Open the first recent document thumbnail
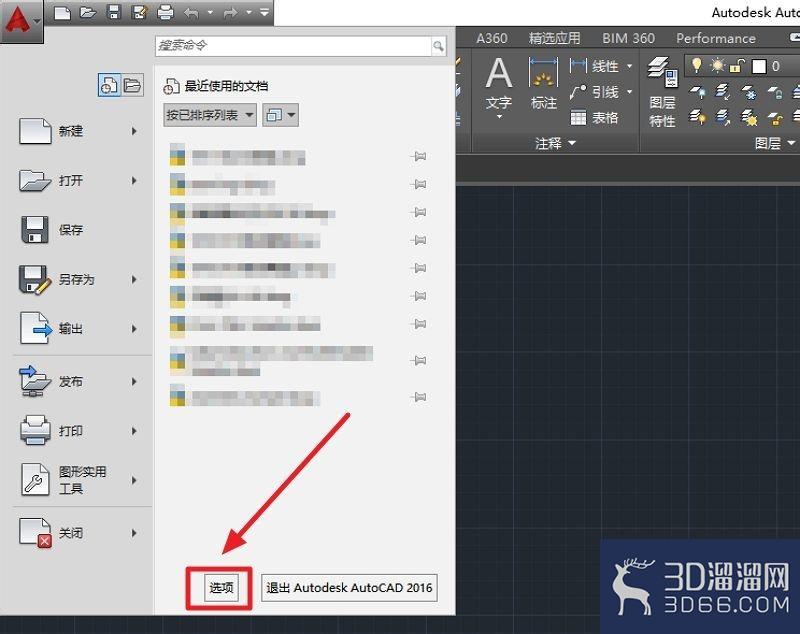Screen dimensions: 800x634 point(178,156)
